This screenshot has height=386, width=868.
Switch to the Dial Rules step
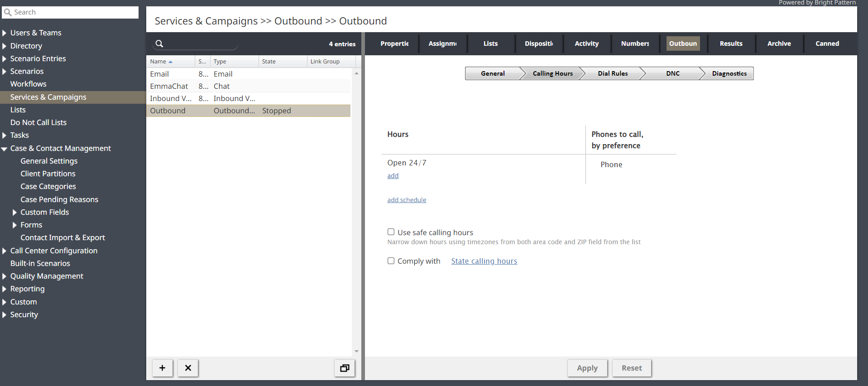612,73
